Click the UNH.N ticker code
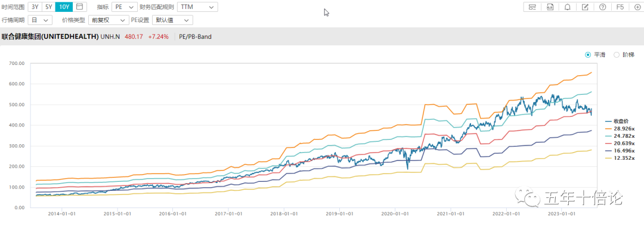644x226 pixels. 110,36
